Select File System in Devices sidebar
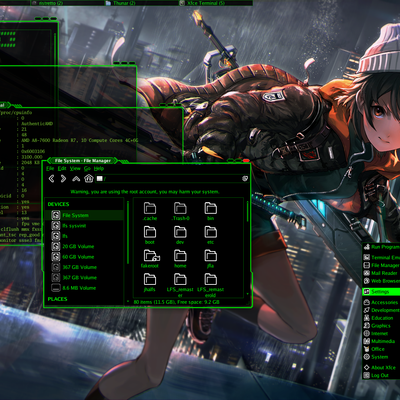Image resolution: width=400 pixels, height=400 pixels. click(85, 215)
